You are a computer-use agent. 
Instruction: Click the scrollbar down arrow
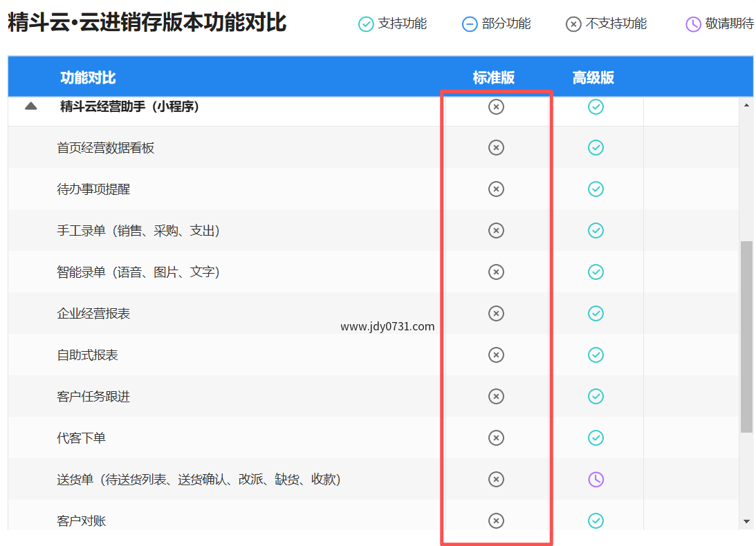(746, 521)
